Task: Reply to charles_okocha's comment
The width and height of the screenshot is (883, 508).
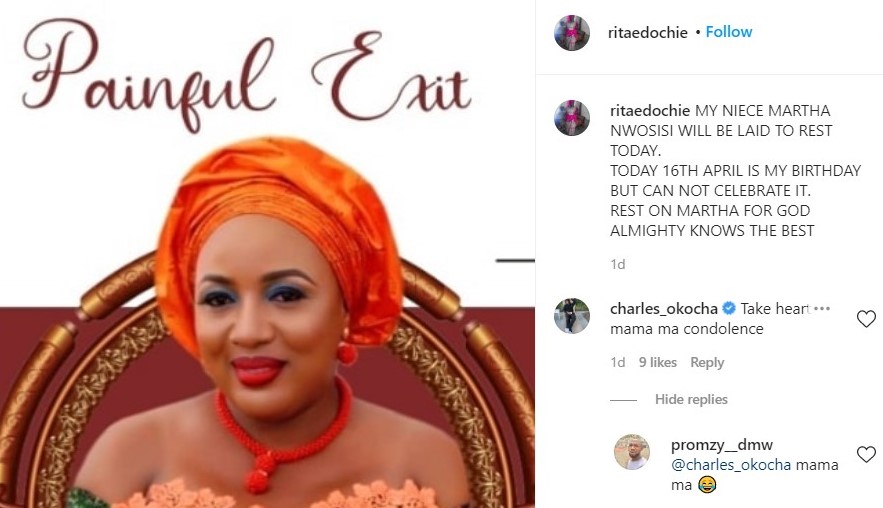Action: (707, 362)
